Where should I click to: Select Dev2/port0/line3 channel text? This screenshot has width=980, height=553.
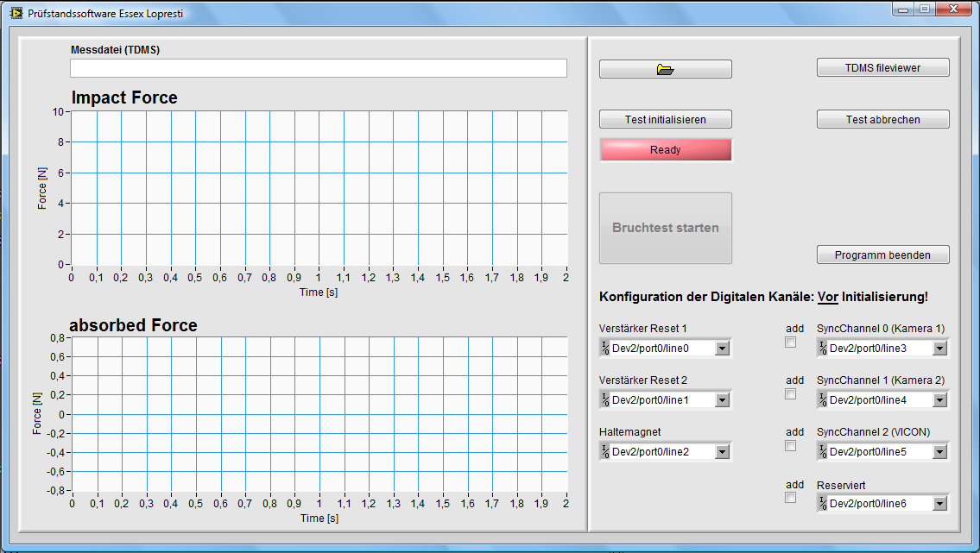[868, 349]
